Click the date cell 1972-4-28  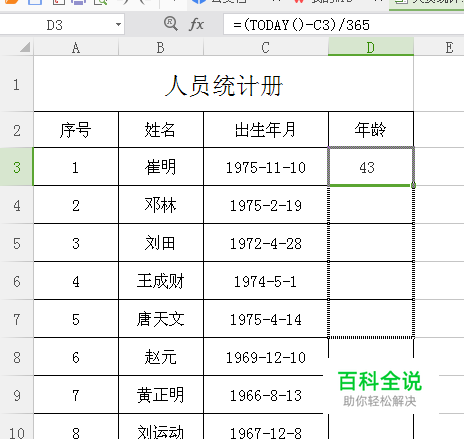click(266, 243)
